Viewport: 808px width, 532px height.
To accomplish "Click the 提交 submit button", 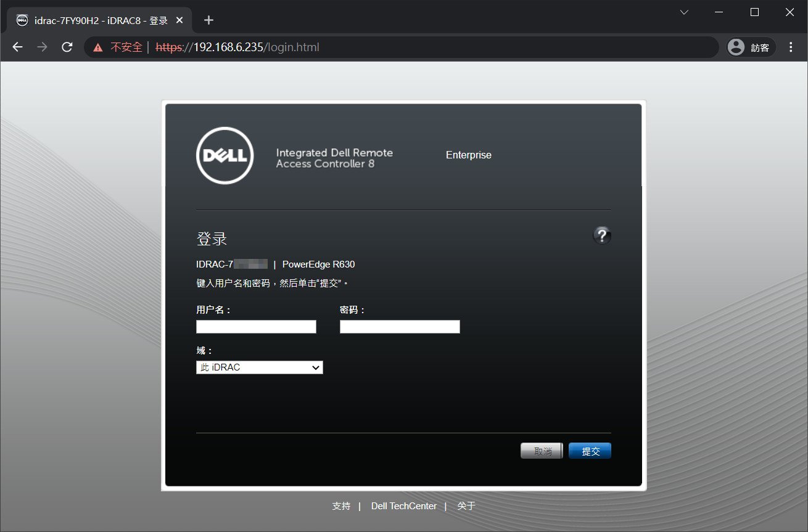I will point(590,451).
